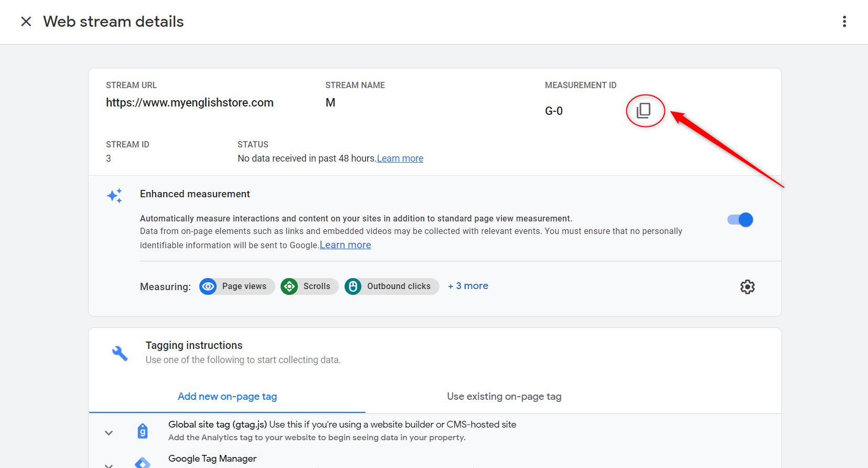Image resolution: width=868 pixels, height=468 pixels.
Task: Select the stream URL https://www.myenglishstore.com
Action: pyautogui.click(x=190, y=103)
